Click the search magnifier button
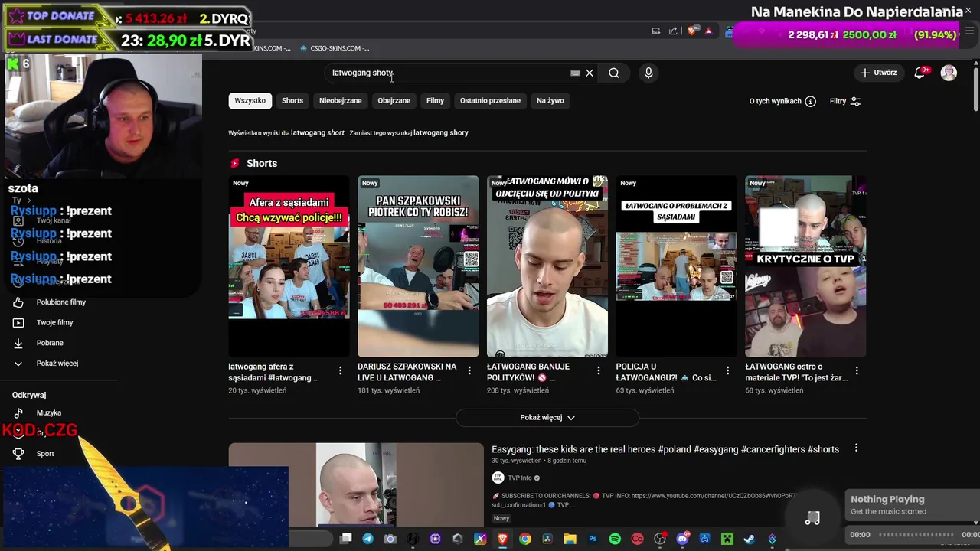The image size is (980, 551). click(614, 73)
